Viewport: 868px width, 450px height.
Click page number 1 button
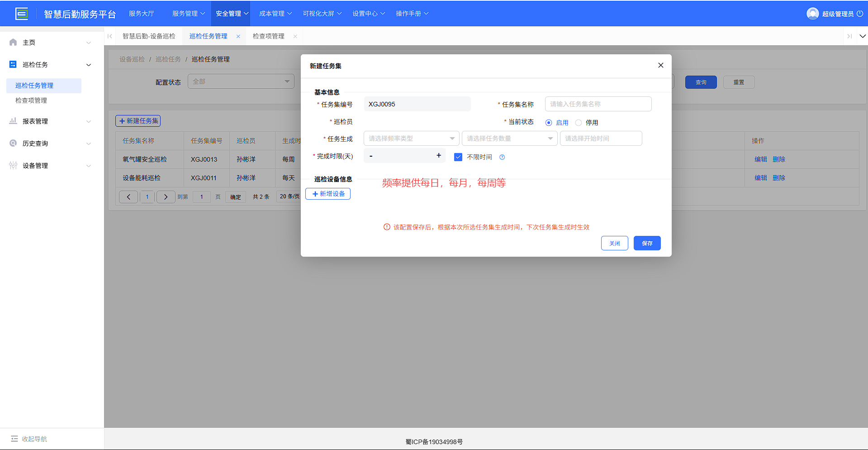pos(147,197)
